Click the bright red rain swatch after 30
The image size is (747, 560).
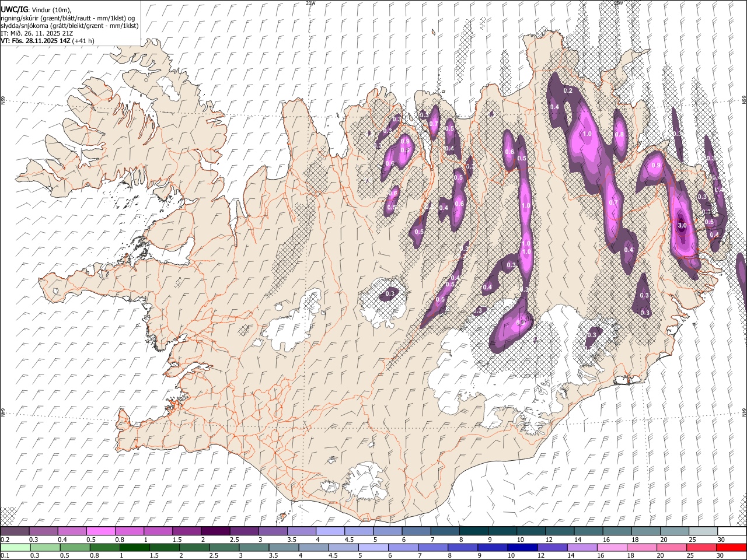731,547
